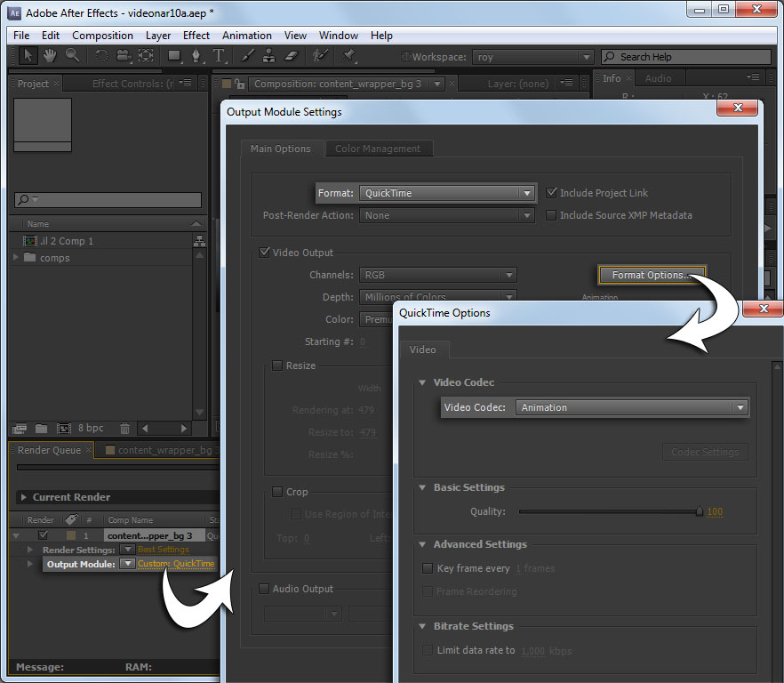Screen dimensions: 784x683
Task: Select the Clone Stamp tool
Action: point(269,55)
